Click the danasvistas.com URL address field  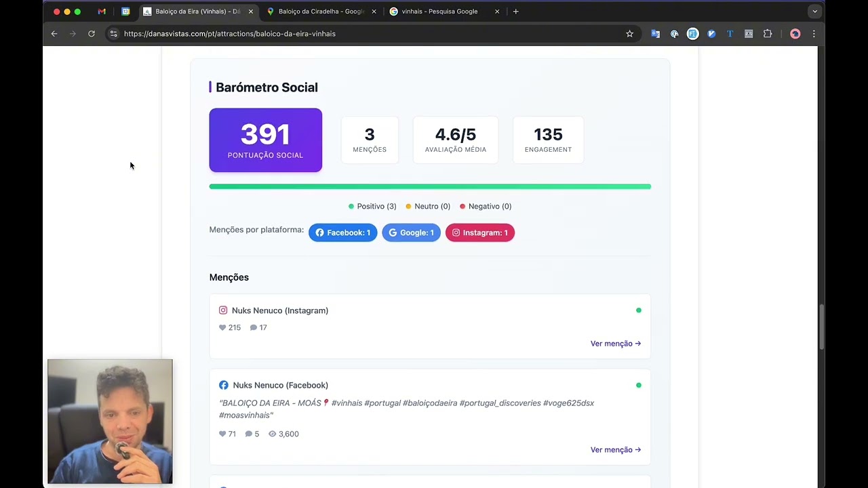coord(230,34)
